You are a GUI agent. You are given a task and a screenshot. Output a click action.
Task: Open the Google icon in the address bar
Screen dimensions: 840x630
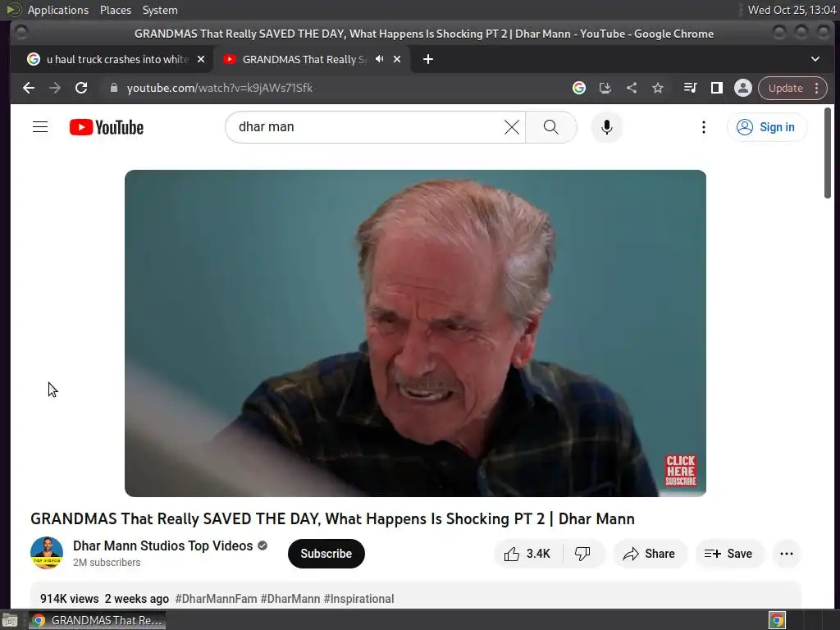pyautogui.click(x=578, y=88)
